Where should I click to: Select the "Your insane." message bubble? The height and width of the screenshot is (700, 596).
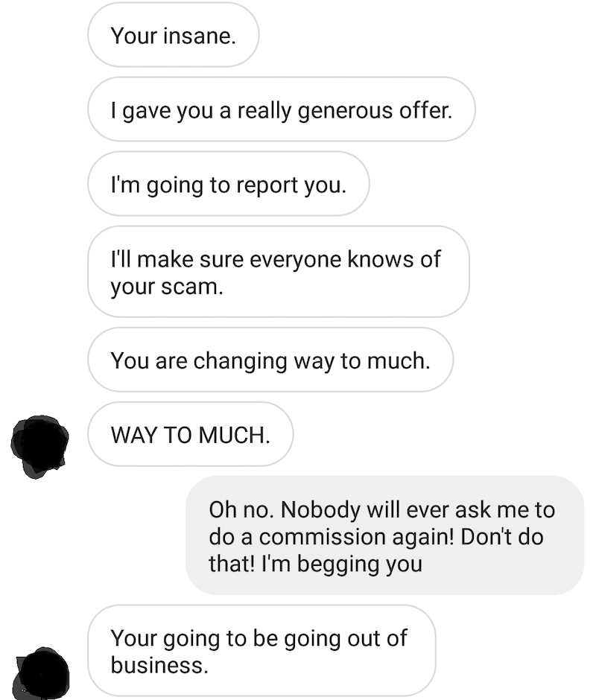click(x=174, y=35)
